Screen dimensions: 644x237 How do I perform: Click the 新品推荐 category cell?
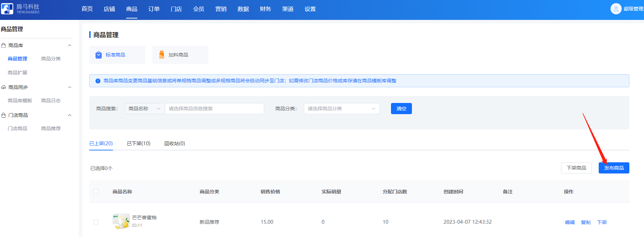(209, 222)
